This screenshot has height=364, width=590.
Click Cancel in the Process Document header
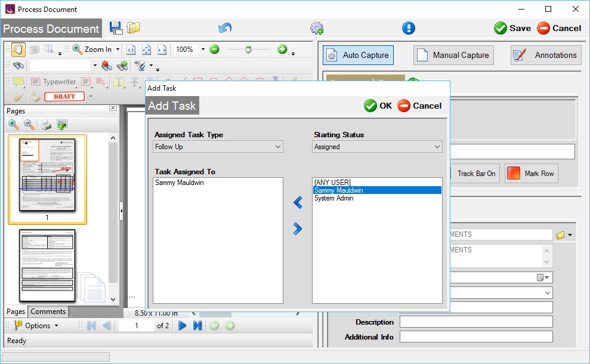click(559, 28)
